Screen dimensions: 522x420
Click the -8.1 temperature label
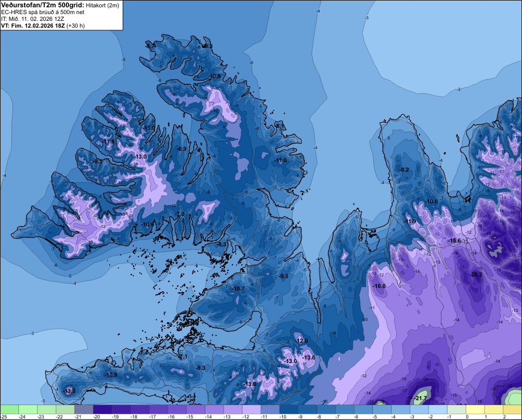click(280, 126)
